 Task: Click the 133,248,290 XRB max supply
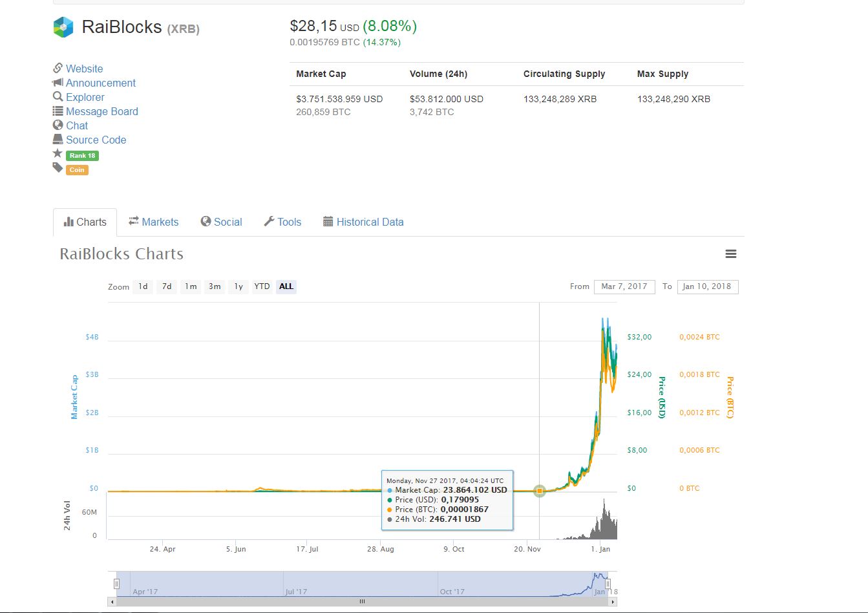[x=673, y=99]
